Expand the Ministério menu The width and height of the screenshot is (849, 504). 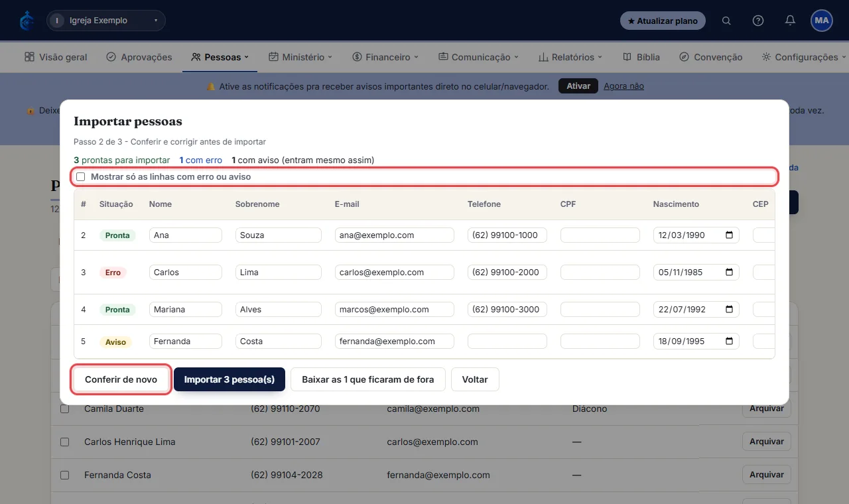pyautogui.click(x=300, y=57)
